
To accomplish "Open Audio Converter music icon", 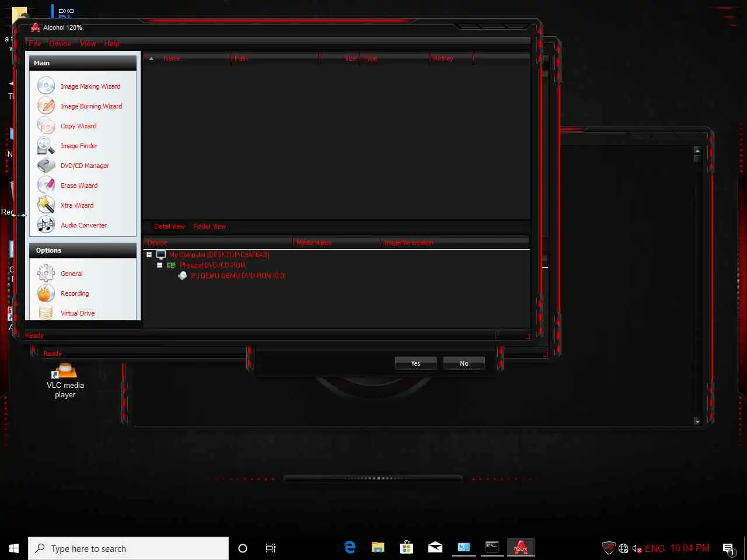I will coord(46,225).
